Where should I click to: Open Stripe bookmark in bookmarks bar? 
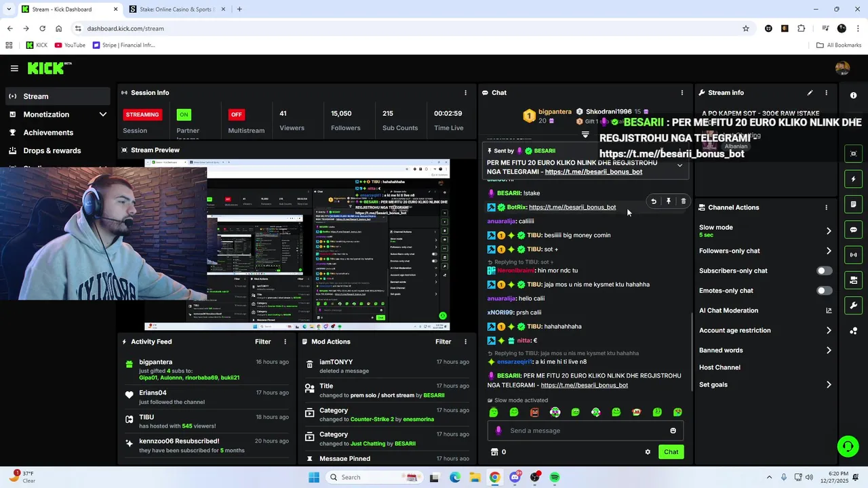pos(124,45)
